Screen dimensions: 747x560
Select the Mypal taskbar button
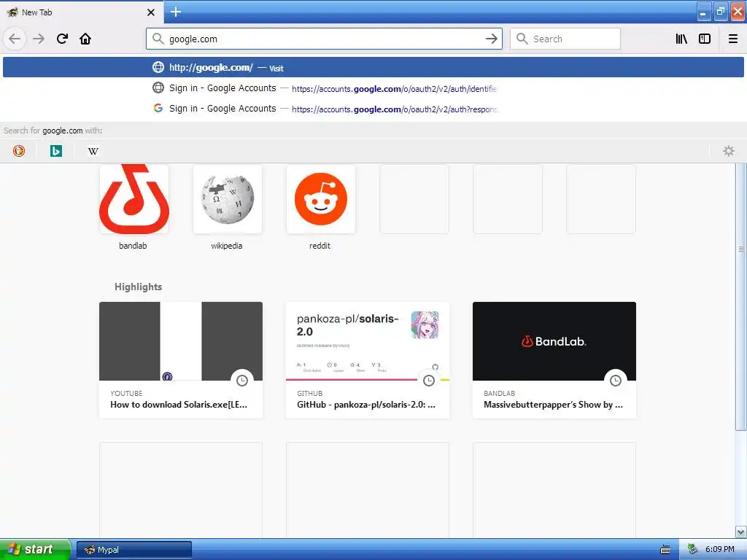click(x=134, y=550)
